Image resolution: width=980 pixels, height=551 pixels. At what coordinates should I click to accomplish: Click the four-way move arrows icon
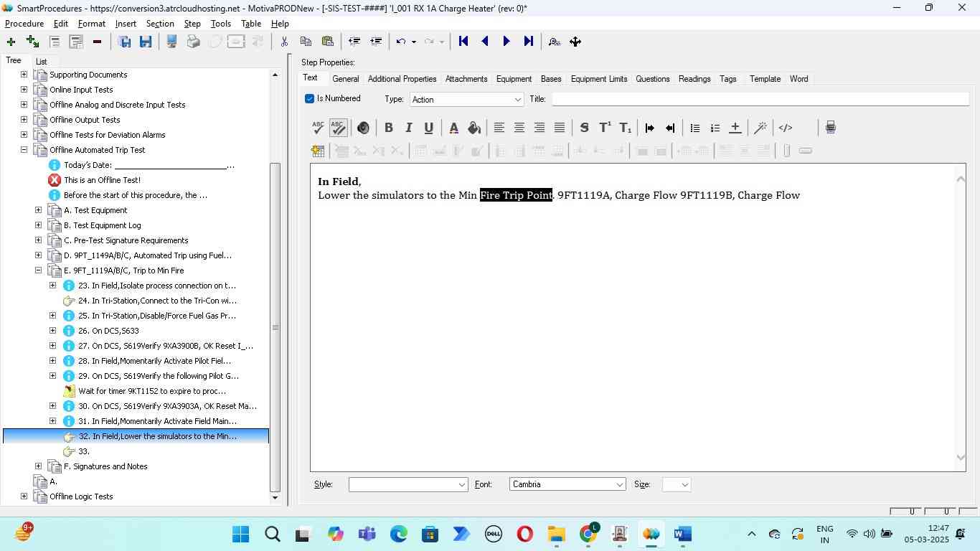point(575,42)
